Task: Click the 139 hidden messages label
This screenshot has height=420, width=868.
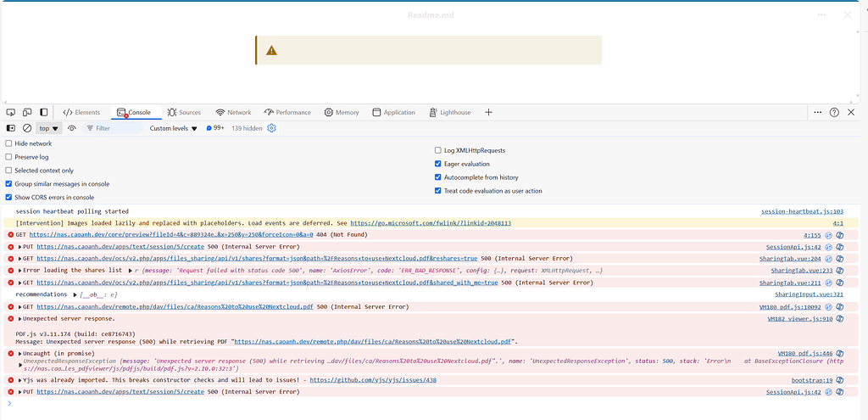Action: click(x=247, y=128)
